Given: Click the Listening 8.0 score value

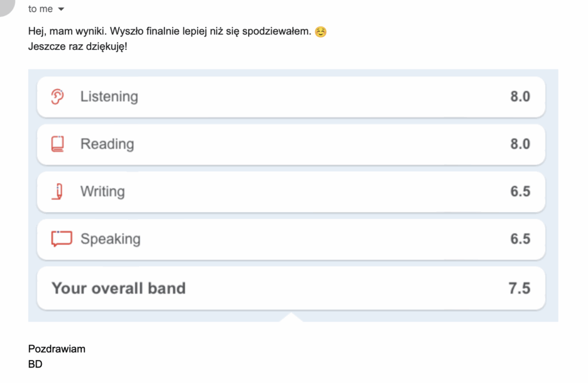Looking at the screenshot, I should click(x=520, y=96).
